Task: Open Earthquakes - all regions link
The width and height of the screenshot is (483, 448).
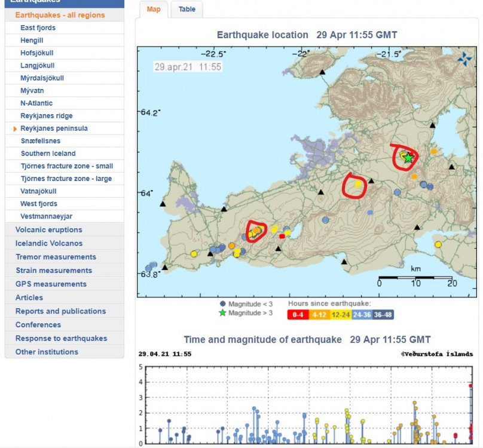Action: coord(60,15)
